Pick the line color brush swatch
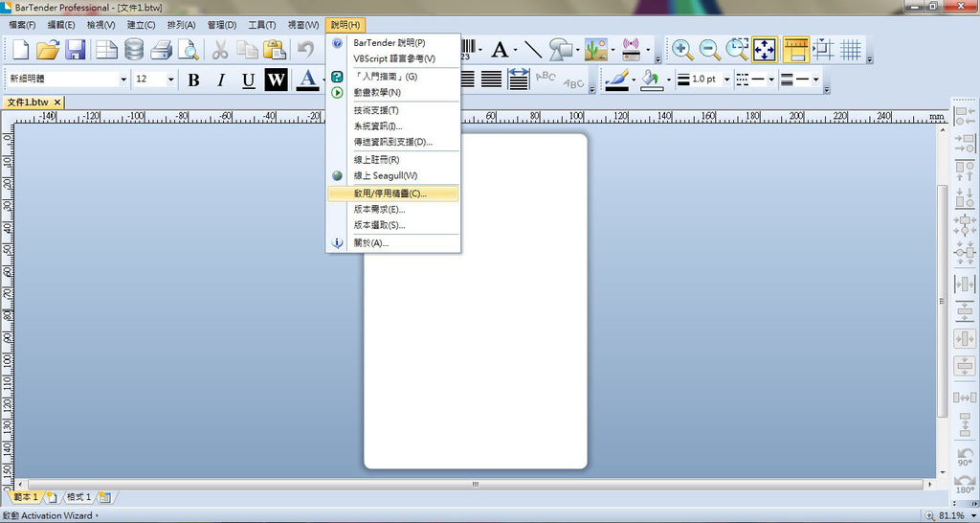Viewport: 980px width, 523px height. [617, 80]
